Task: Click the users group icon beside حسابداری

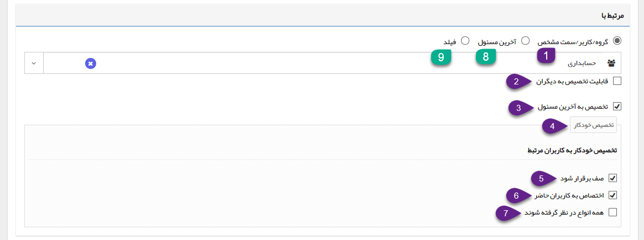Action: [611, 63]
